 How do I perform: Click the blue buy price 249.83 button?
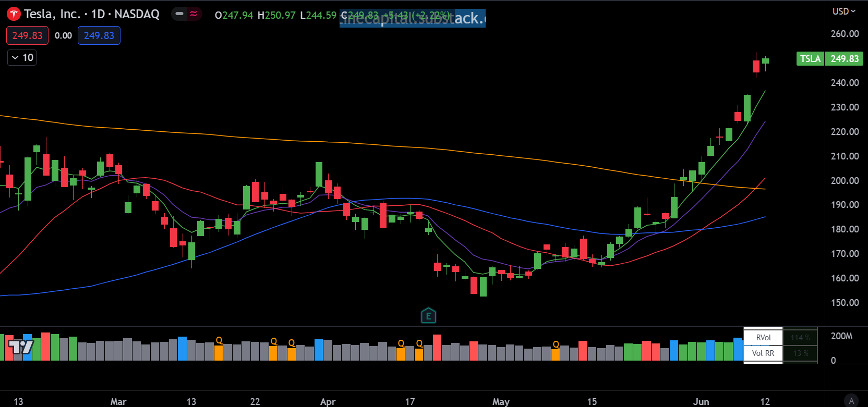[99, 35]
